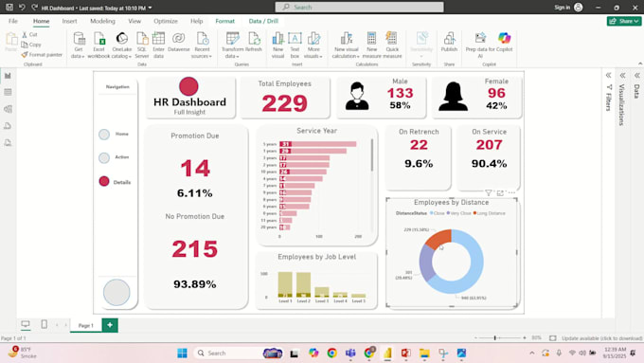
Task: Adjust the zoom slider
Action: [495, 338]
